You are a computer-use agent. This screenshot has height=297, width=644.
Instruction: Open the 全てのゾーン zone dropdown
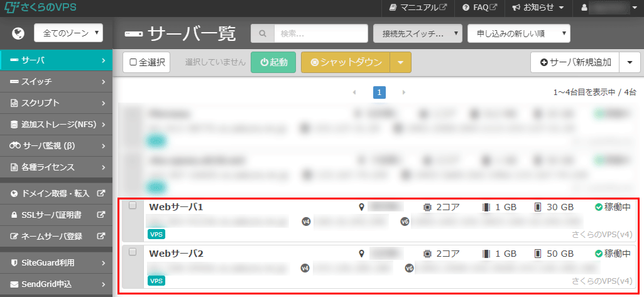click(68, 33)
